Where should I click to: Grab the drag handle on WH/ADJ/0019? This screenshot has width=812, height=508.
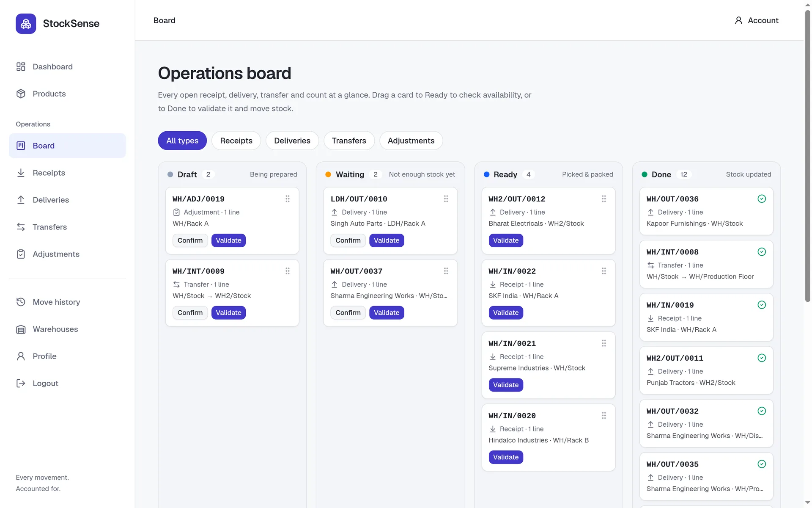click(288, 199)
